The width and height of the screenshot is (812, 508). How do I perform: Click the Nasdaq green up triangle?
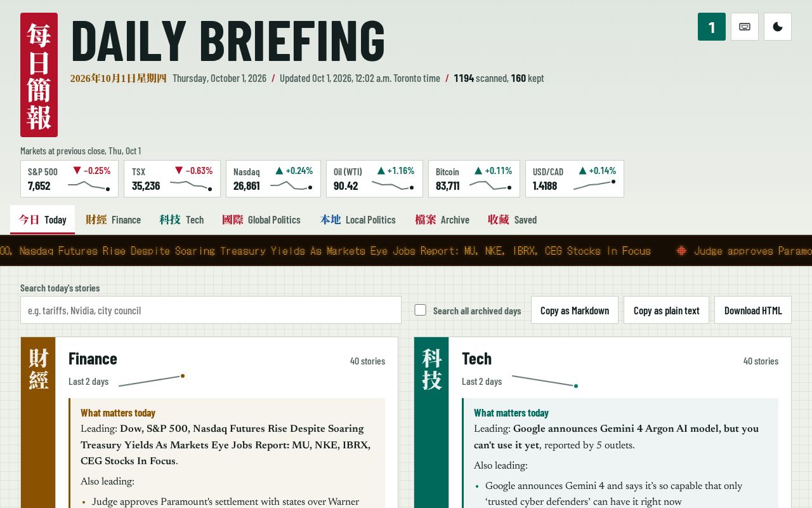coord(279,170)
